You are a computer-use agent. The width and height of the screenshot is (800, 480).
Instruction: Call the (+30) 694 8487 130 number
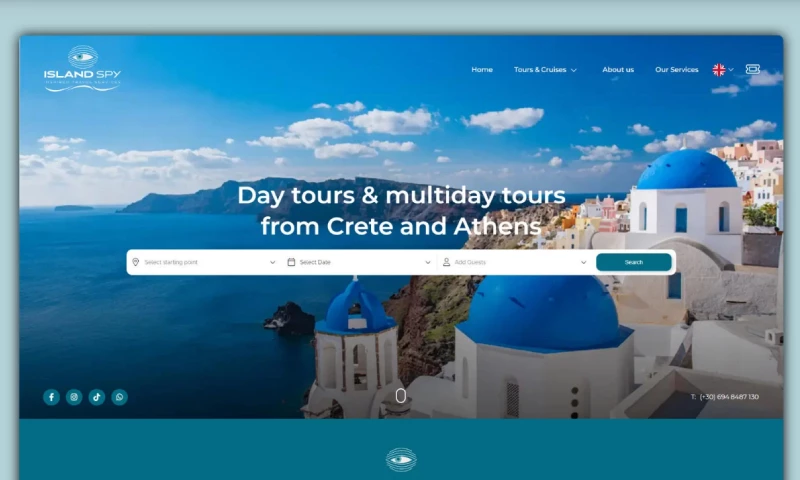pos(729,397)
